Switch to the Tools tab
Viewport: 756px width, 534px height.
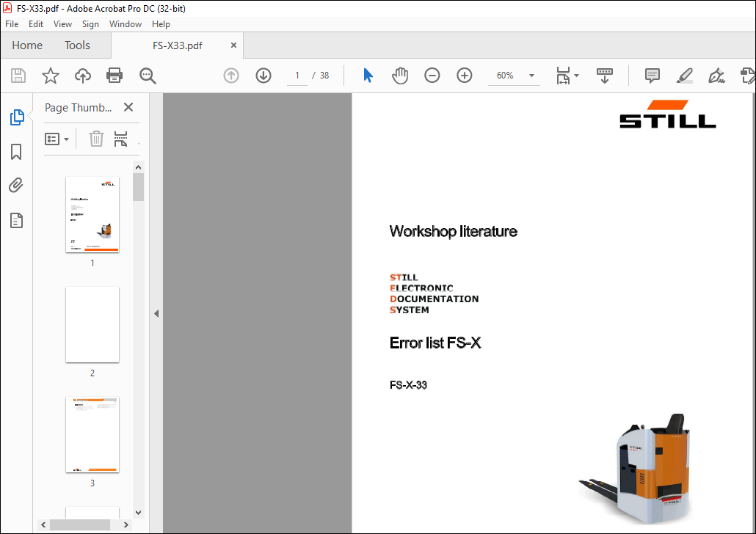(x=77, y=45)
